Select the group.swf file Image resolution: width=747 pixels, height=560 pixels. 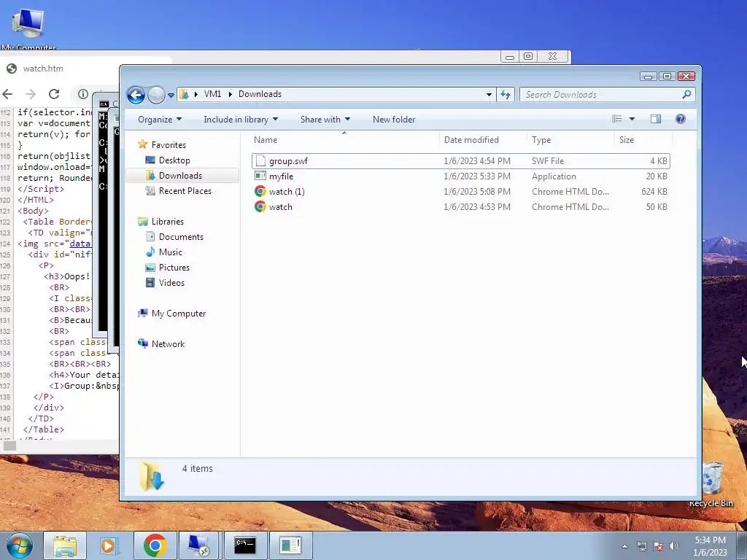[x=461, y=161]
